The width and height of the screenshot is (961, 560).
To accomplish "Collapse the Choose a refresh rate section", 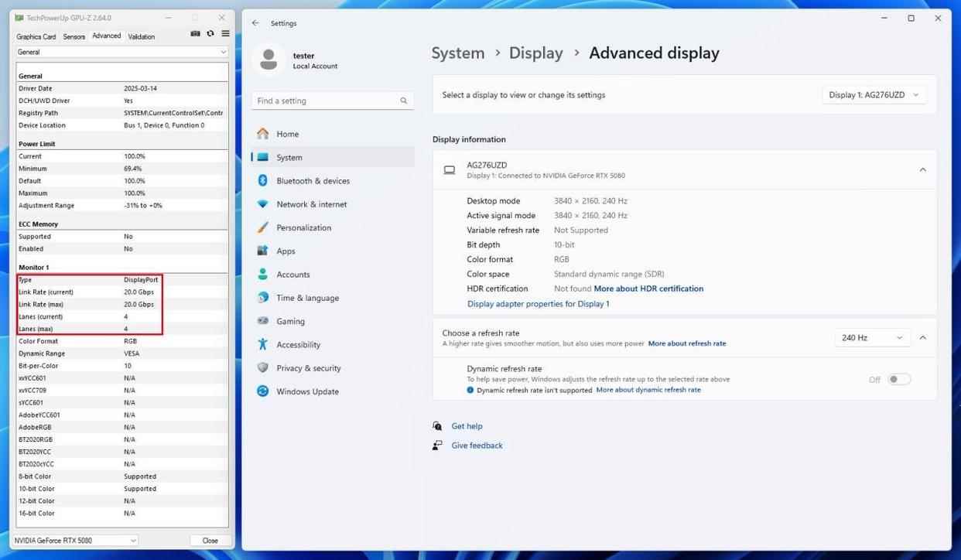I will pyautogui.click(x=922, y=338).
